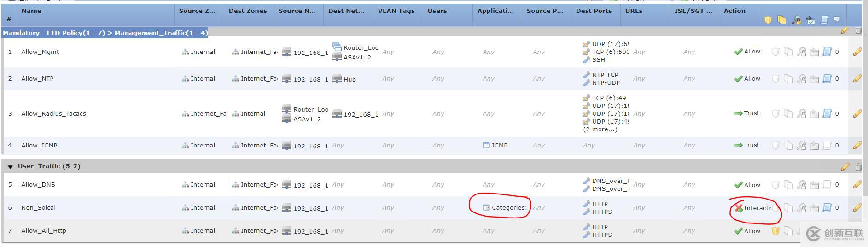Image resolution: width=868 pixels, height=247 pixels.
Task: Click the logging scroll icon in Allow_Mgmt row
Action: pyautogui.click(x=827, y=52)
